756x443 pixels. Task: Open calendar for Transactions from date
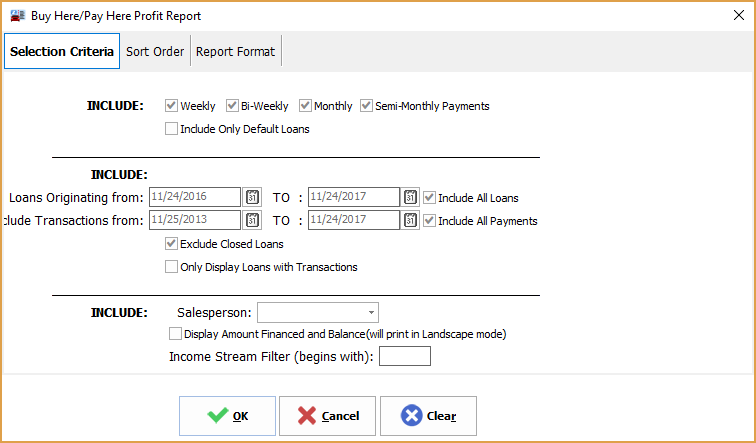(252, 220)
